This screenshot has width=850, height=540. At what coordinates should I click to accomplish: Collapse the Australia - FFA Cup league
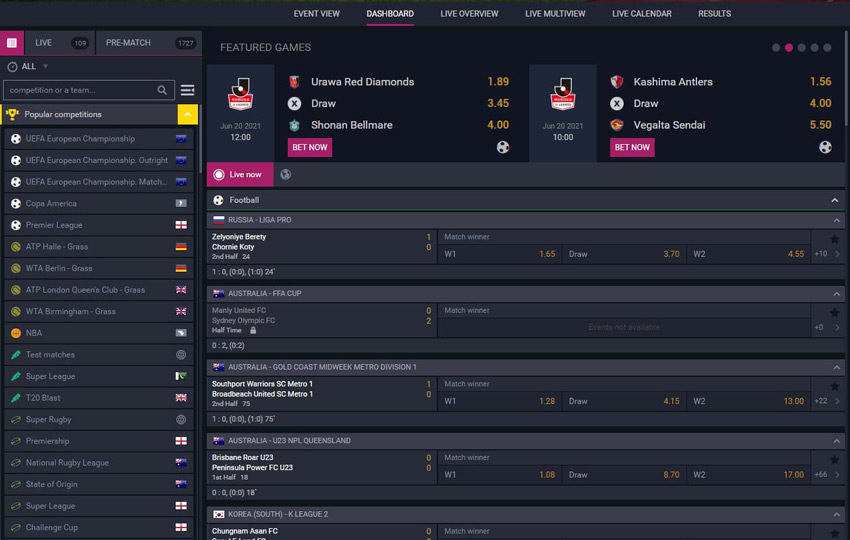pyautogui.click(x=836, y=294)
